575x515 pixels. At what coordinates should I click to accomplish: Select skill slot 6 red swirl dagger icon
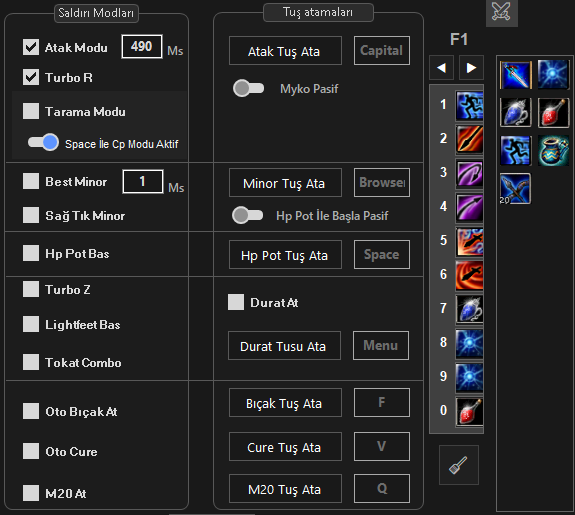(469, 275)
